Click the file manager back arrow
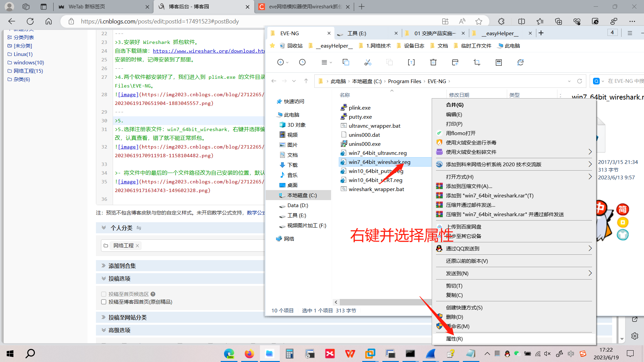Image resolution: width=644 pixels, height=362 pixels. coord(274,81)
